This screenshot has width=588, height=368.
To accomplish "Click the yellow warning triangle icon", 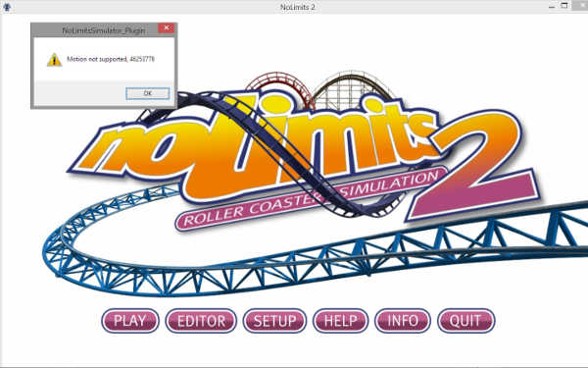I will (54, 60).
